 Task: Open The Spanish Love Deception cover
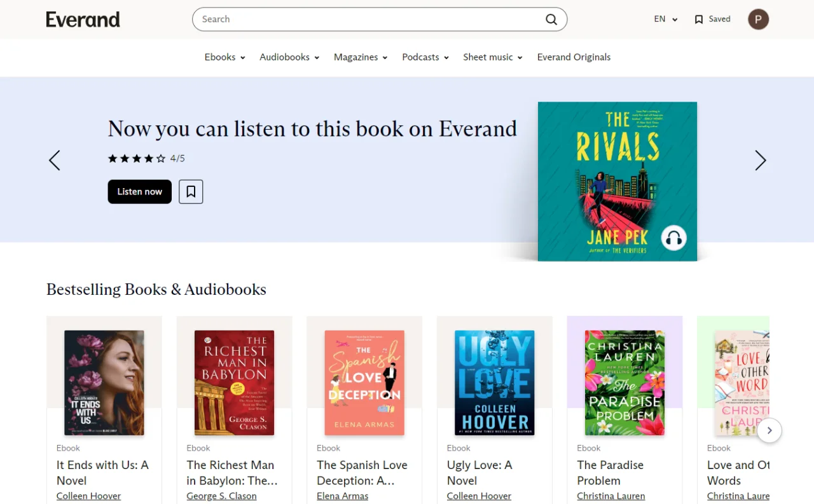point(364,383)
